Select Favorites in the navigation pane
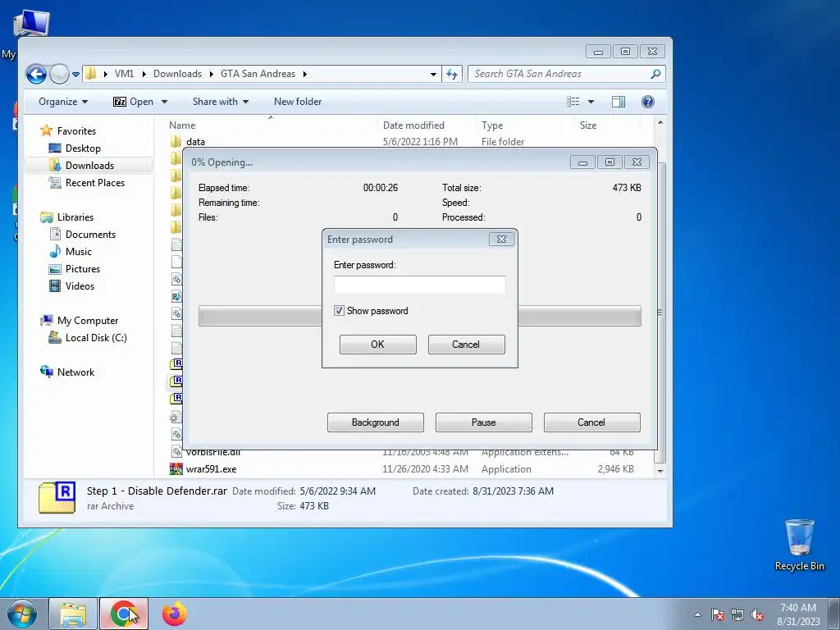 [76, 130]
